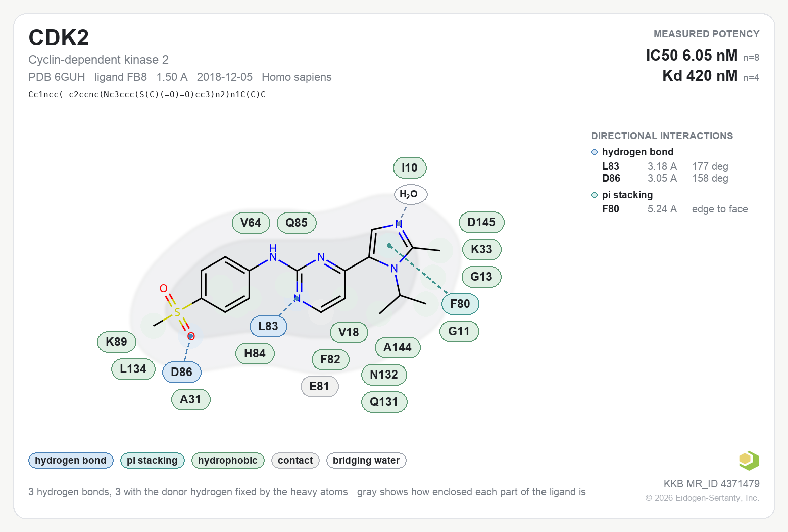Click the hydrogen bond legend pill

coord(71,460)
